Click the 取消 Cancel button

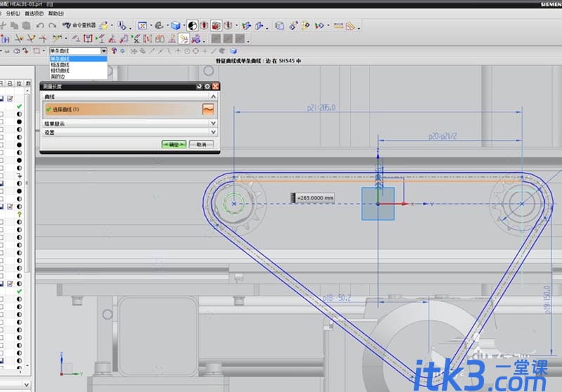(202, 145)
